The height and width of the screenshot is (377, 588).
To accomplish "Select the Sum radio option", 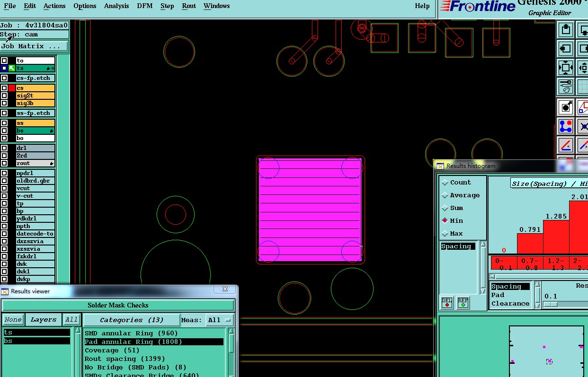I will pyautogui.click(x=445, y=208).
